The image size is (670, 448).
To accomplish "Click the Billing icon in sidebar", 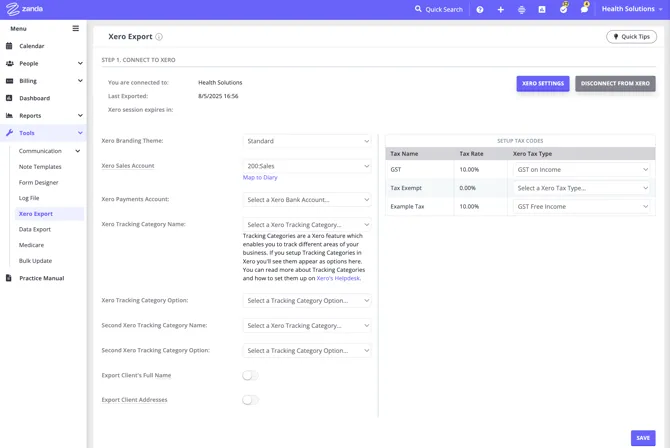I will click(x=9, y=81).
